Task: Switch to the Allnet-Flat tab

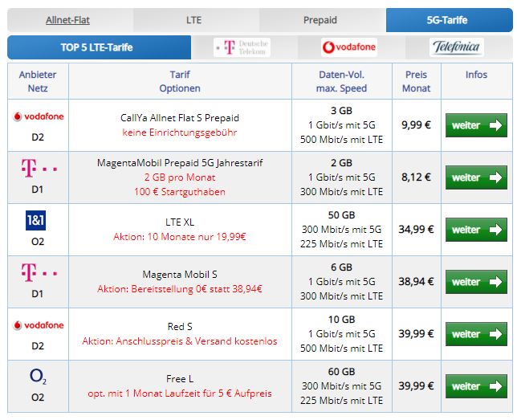Action: 70,20
